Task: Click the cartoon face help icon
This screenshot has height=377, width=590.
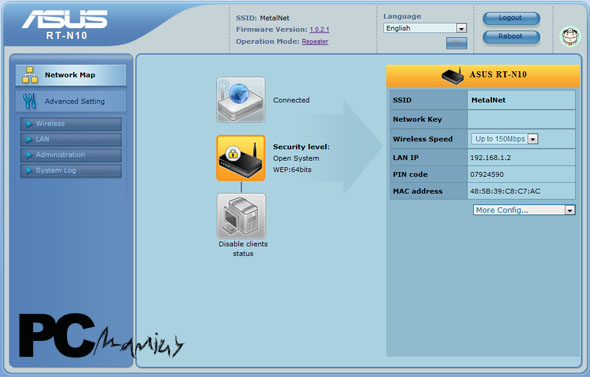Action: click(570, 36)
